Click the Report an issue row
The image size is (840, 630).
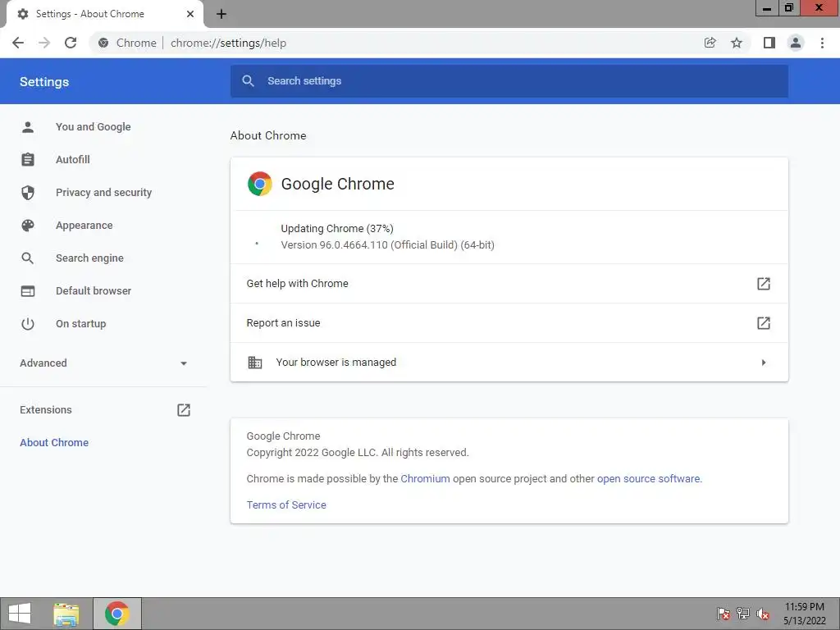click(x=509, y=323)
